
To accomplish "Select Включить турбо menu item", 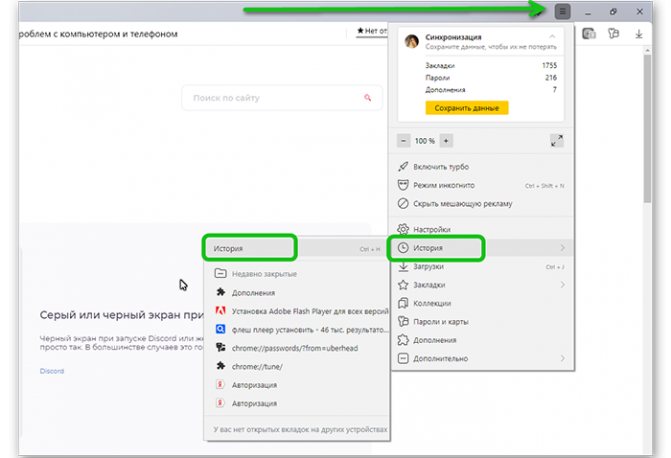I will point(483,167).
